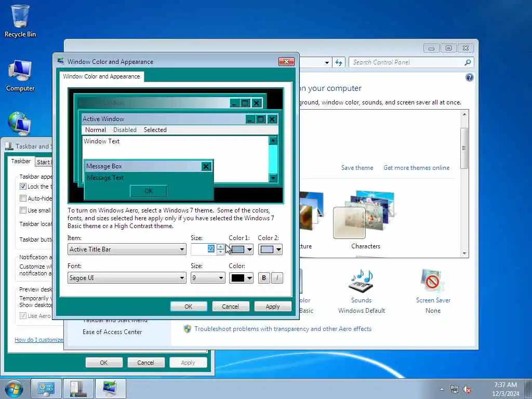Image resolution: width=532 pixels, height=399 pixels.
Task: Click the Active Window preview minimize icon
Action: pos(250,119)
